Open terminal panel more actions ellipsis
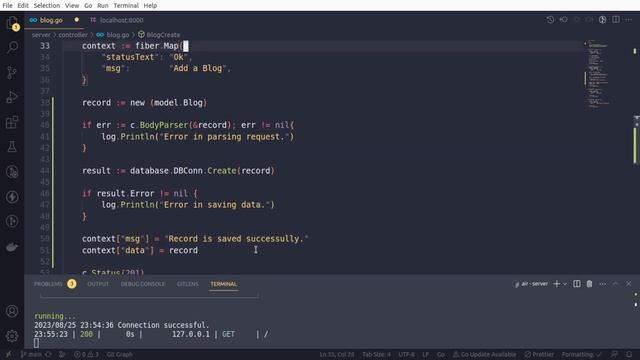Image resolution: width=640 pixels, height=360 pixels. pyautogui.click(x=602, y=284)
